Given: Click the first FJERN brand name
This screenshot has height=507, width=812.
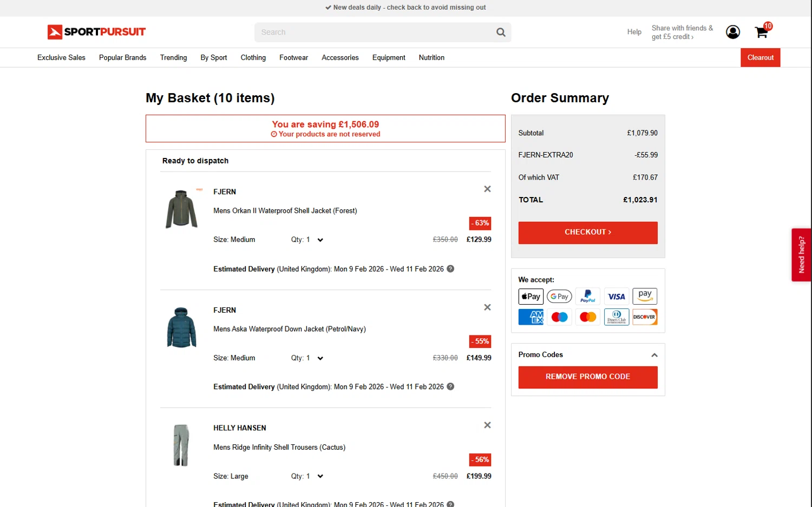Looking at the screenshot, I should click(x=225, y=192).
